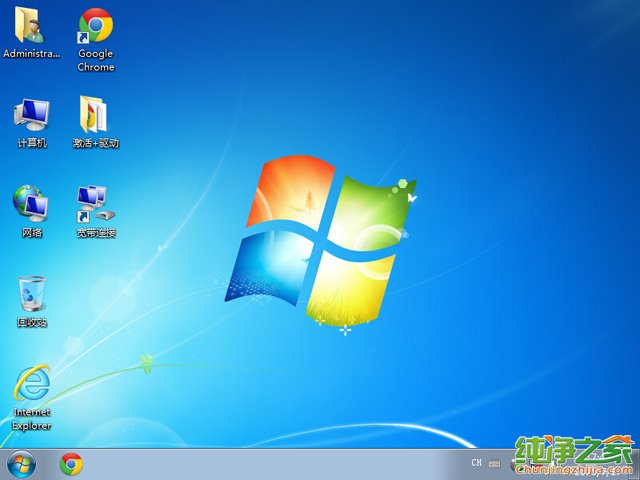The image size is (640, 480).
Task: Open the Windows Start menu orb
Action: click(x=21, y=464)
